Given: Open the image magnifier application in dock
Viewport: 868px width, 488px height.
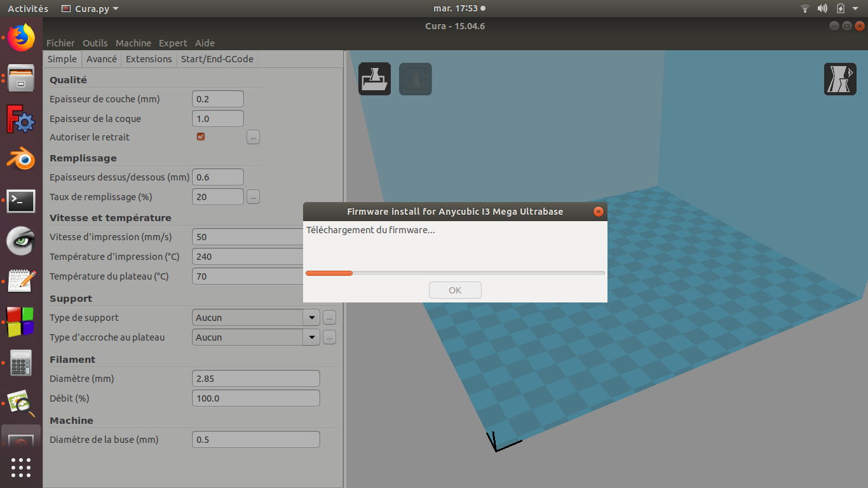Looking at the screenshot, I should (x=21, y=403).
